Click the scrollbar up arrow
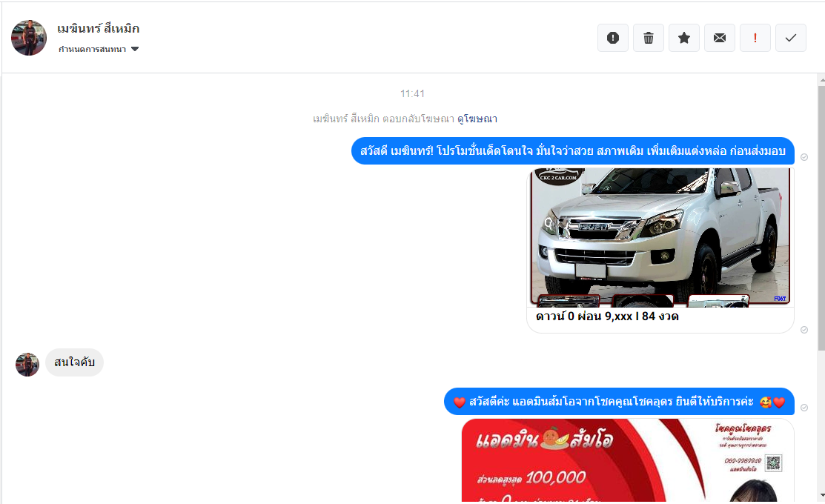825x504 pixels. (821, 81)
